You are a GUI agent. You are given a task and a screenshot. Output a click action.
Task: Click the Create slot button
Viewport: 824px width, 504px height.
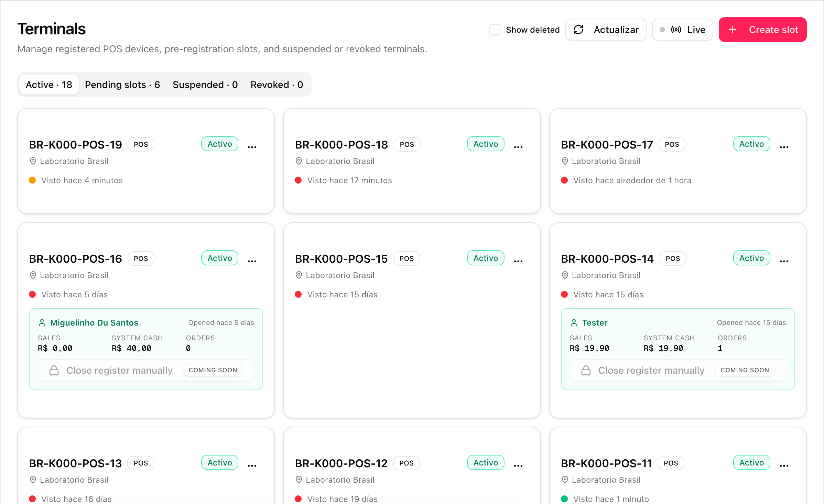tap(762, 30)
